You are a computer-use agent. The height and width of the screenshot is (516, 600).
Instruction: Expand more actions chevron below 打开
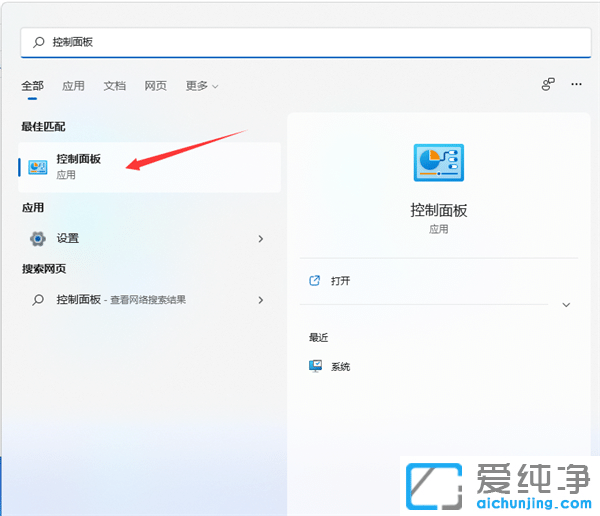click(566, 305)
